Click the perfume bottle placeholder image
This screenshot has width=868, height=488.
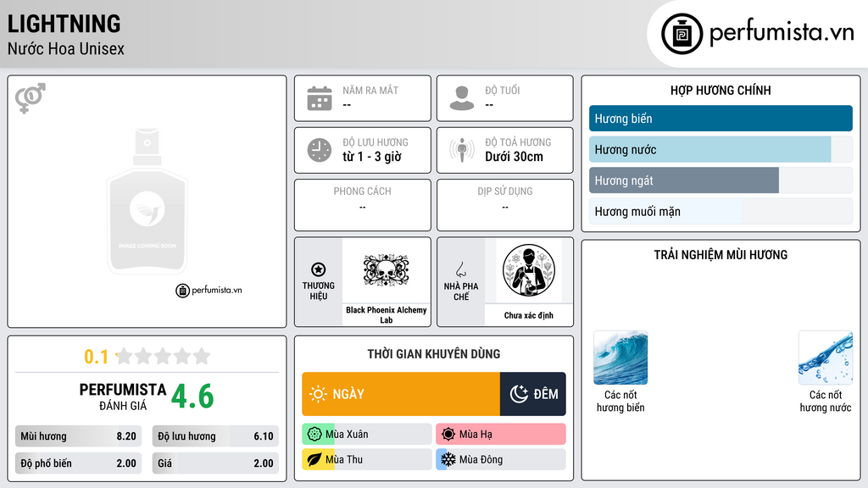[x=147, y=202]
